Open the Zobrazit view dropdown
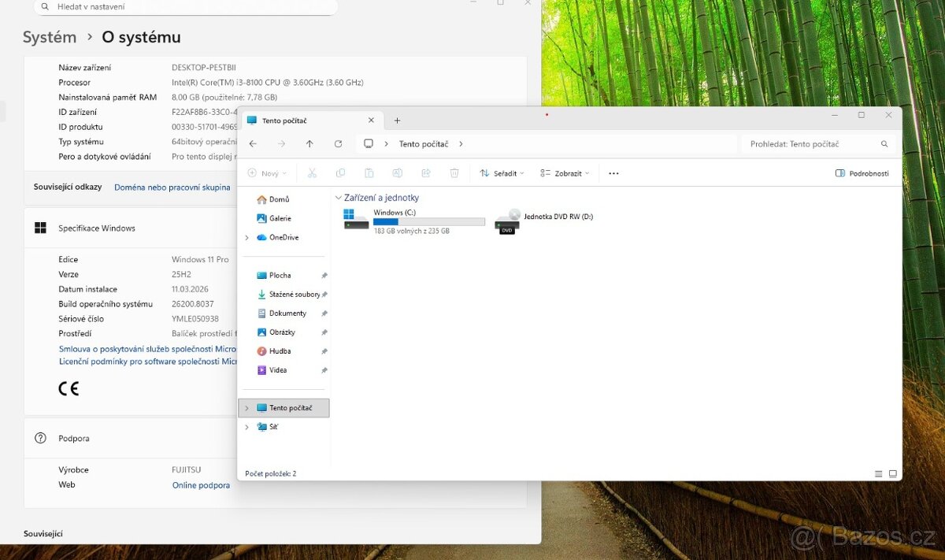This screenshot has height=560, width=945. pyautogui.click(x=565, y=173)
